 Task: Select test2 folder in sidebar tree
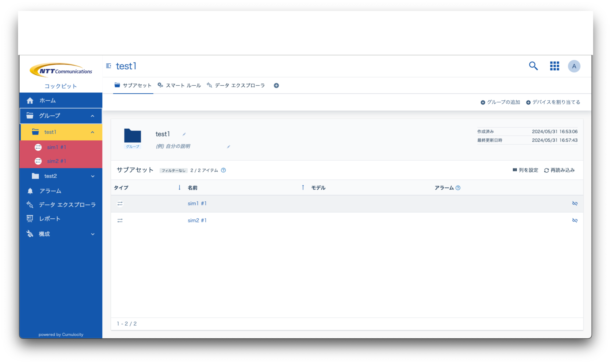point(61,176)
